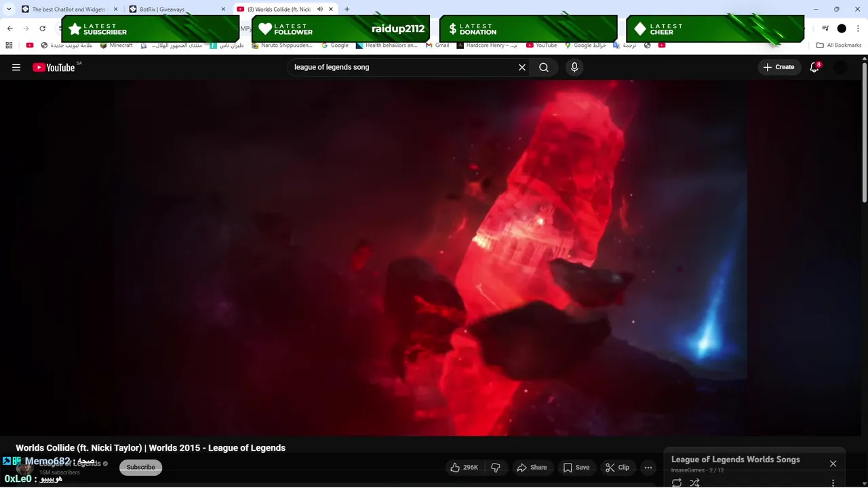
Task: Switch to BotRix | Giveaways tab
Action: tap(178, 9)
